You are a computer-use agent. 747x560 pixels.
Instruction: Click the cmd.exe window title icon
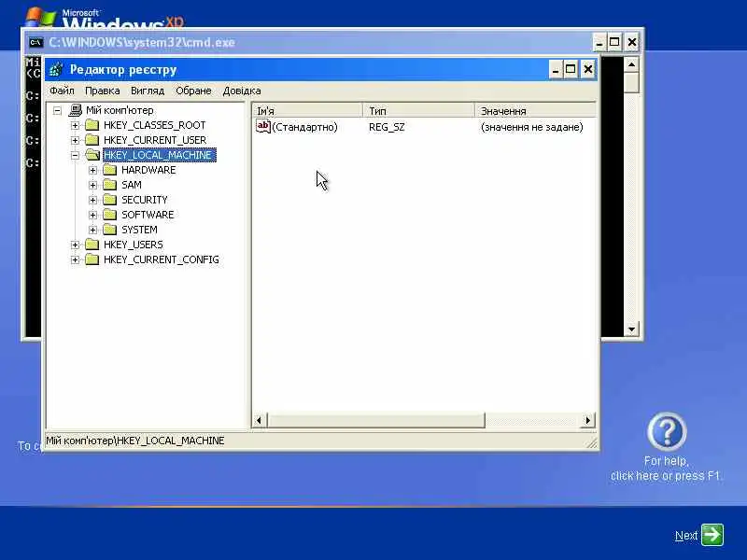point(35,42)
